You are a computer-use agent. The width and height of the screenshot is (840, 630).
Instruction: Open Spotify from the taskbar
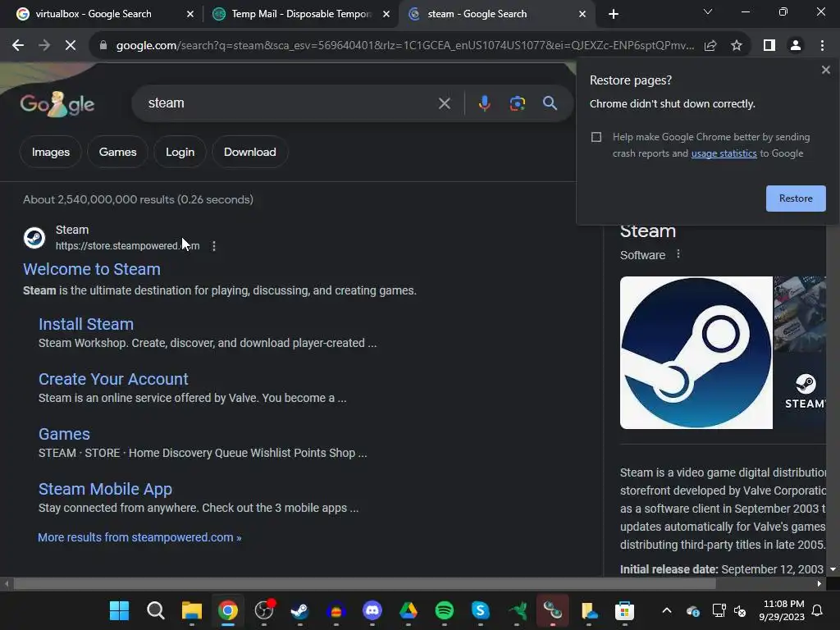pos(444,610)
